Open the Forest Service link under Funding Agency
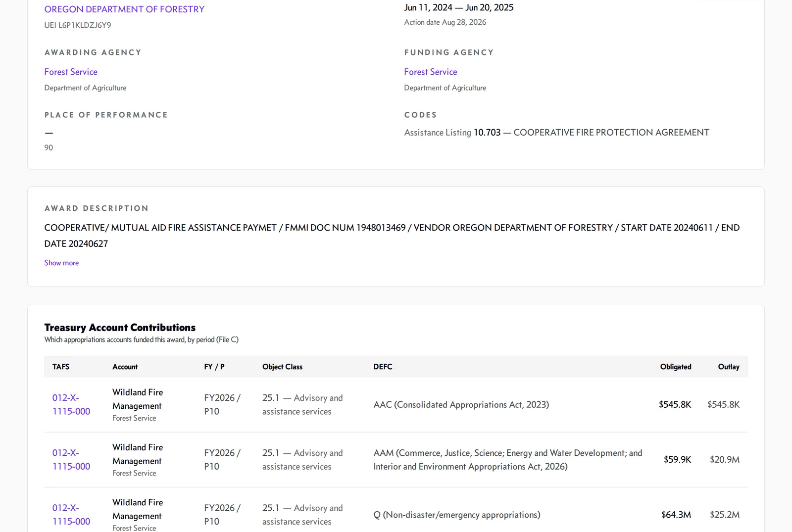Viewport: 792px width, 532px height. pos(431,72)
